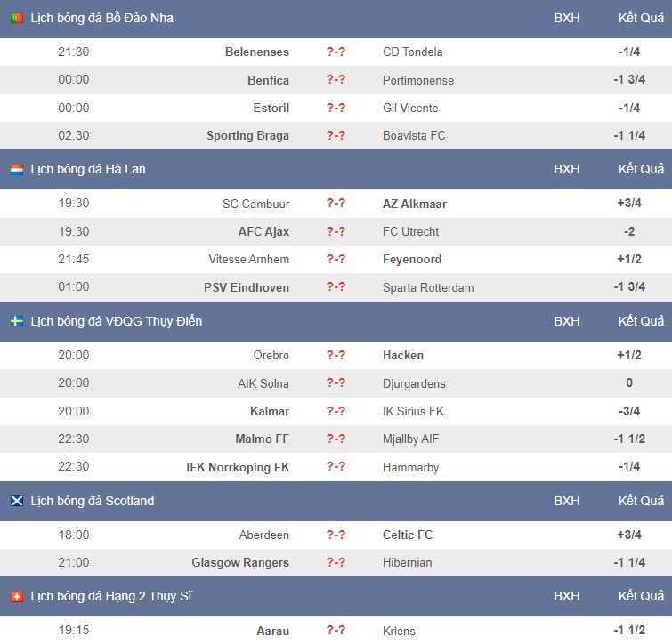Open Kết Quả for Scotland league
The image size is (672, 644).
pos(641,501)
